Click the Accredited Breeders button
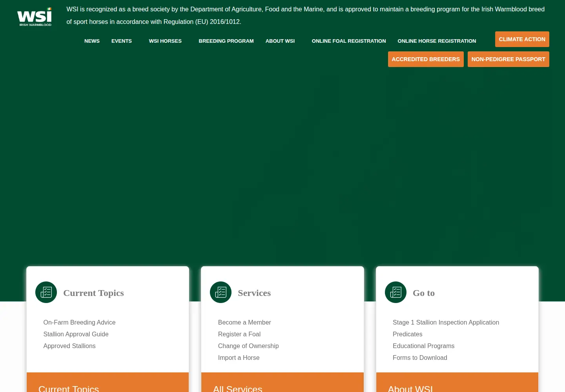Screen dimensions: 565x392 tap(426, 59)
